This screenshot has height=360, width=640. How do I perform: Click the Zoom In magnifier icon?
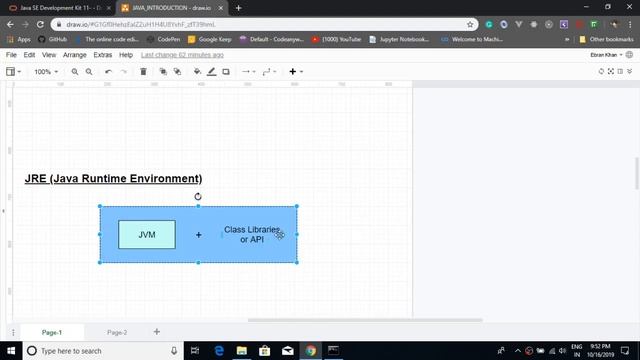click(x=75, y=72)
